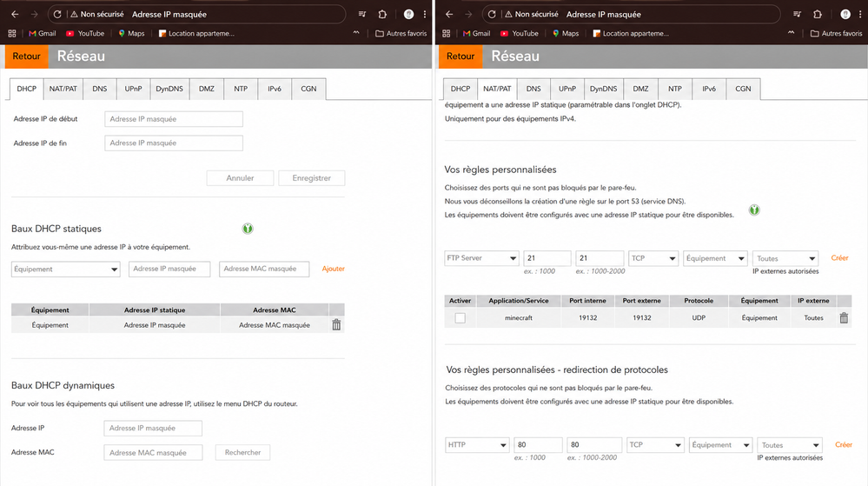Click back arrow in right browser window
The height and width of the screenshot is (486, 868).
(449, 15)
